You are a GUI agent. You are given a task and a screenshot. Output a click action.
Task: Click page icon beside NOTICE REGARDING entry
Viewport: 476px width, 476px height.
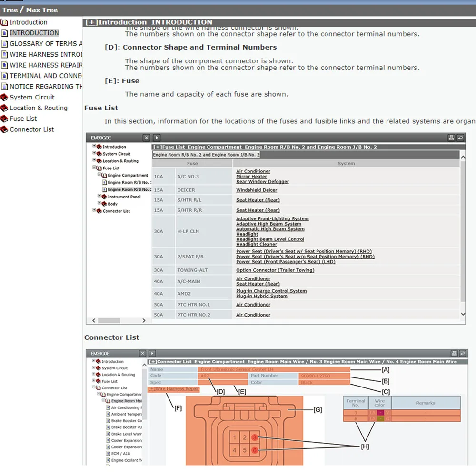tap(5, 87)
